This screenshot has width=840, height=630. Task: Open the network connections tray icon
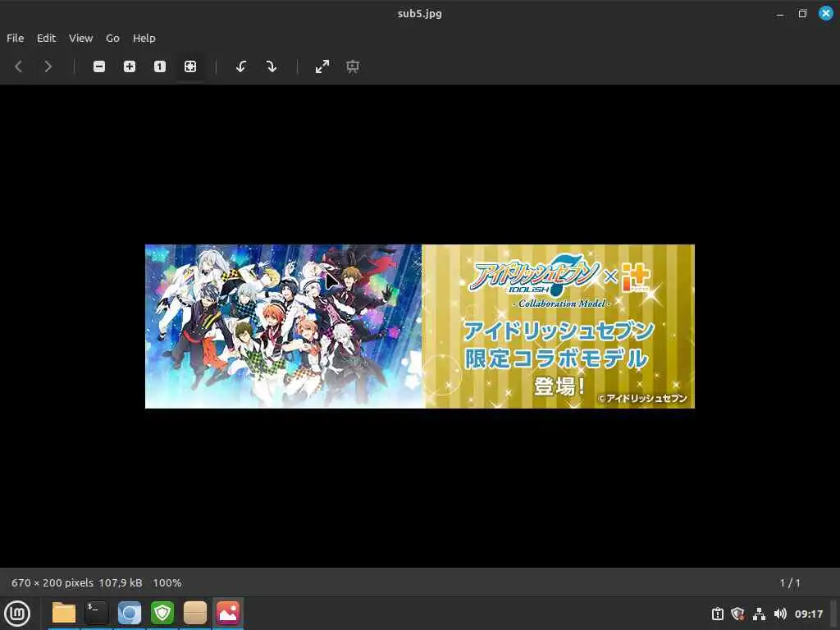click(759, 614)
